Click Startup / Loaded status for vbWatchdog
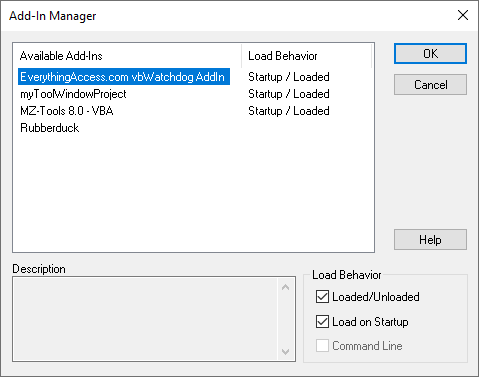 (x=289, y=77)
